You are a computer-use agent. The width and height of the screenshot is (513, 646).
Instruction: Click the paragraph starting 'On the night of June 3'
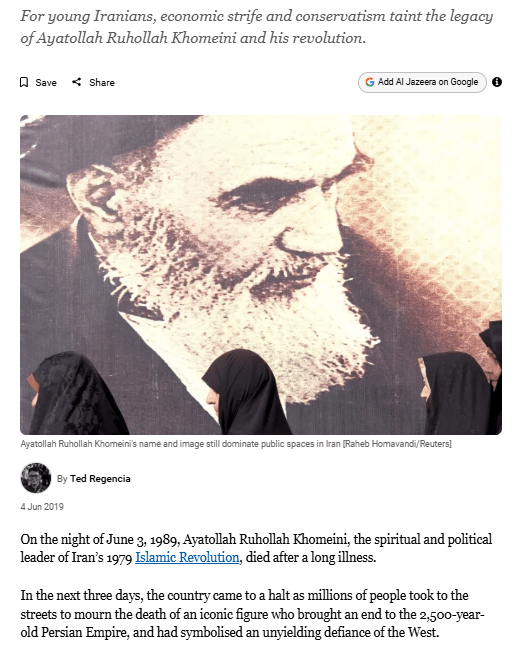tap(256, 548)
